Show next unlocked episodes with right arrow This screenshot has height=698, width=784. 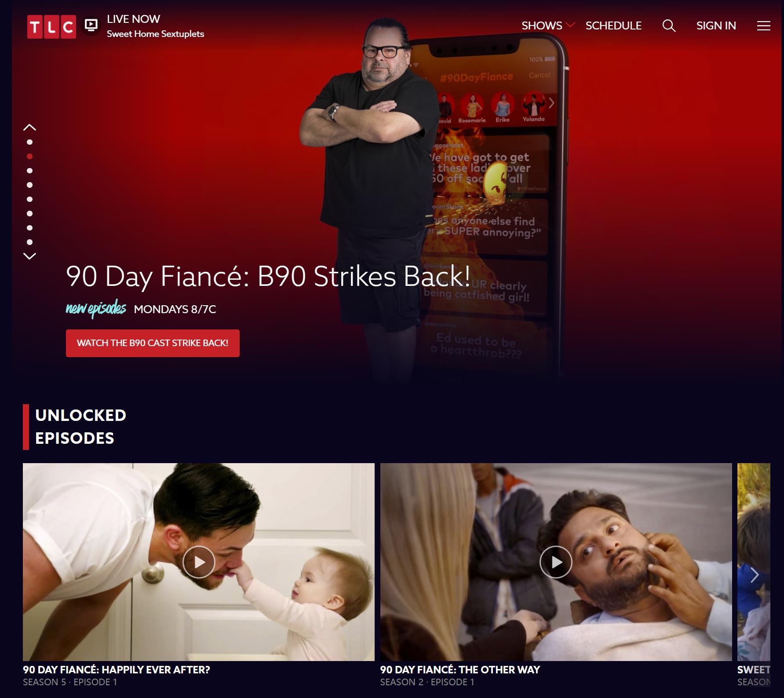tap(755, 575)
